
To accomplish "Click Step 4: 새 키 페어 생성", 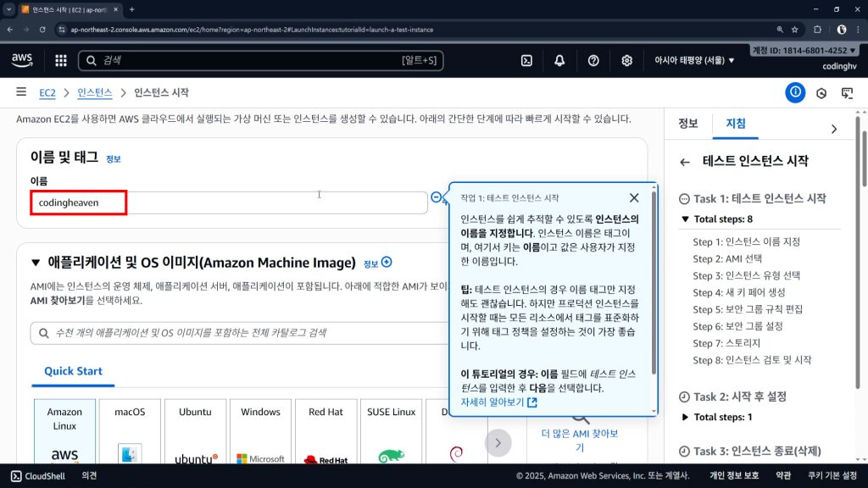I will 739,292.
